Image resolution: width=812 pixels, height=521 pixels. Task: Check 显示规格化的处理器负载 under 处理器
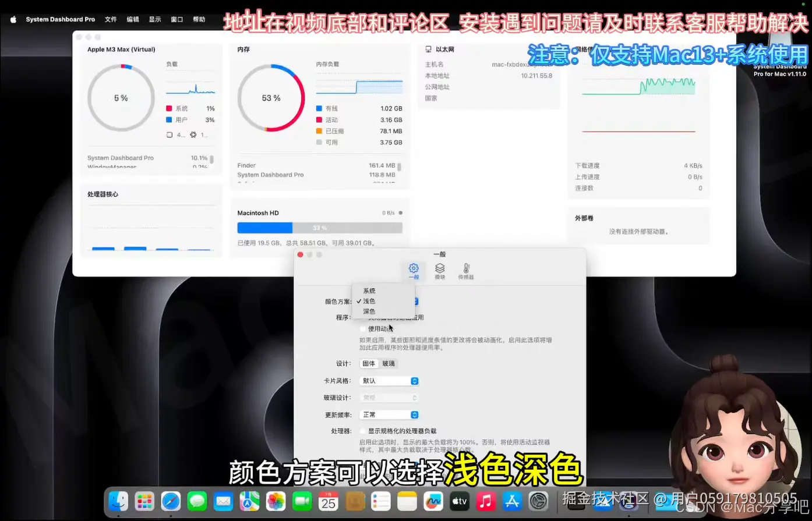[362, 431]
